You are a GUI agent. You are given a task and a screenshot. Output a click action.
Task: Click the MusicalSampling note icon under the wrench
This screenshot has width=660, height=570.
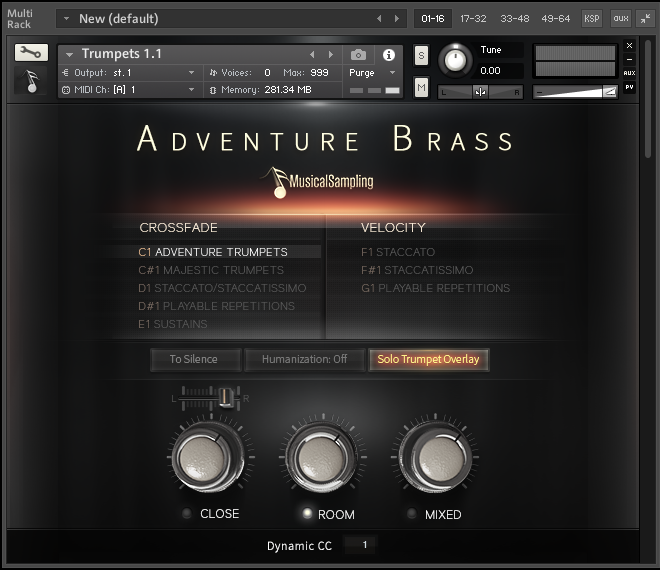31,80
